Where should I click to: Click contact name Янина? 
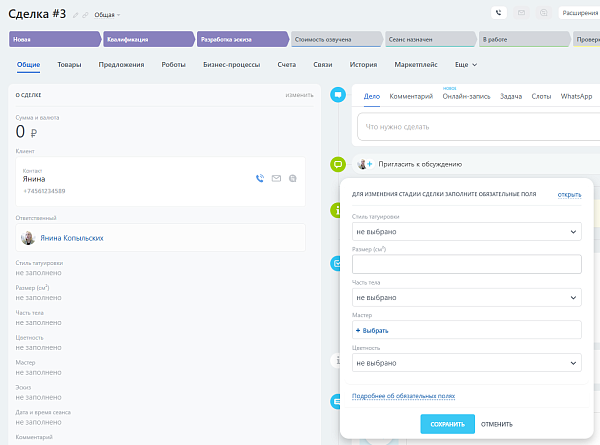(x=34, y=179)
